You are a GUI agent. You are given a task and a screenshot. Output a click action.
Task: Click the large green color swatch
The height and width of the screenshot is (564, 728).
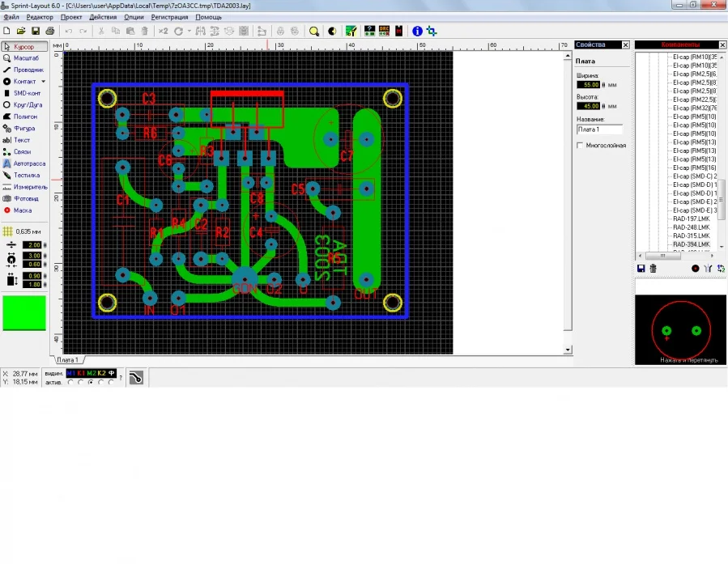pyautogui.click(x=24, y=312)
